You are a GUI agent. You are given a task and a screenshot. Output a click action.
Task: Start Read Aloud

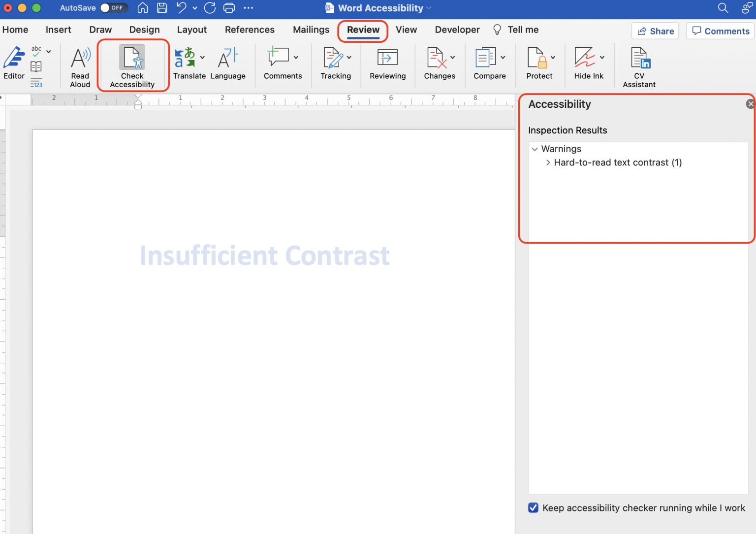point(79,64)
